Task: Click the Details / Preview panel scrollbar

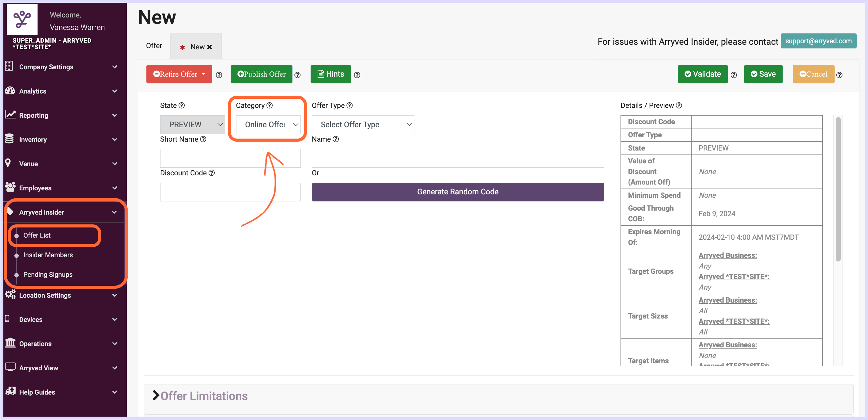Action: 838,189
